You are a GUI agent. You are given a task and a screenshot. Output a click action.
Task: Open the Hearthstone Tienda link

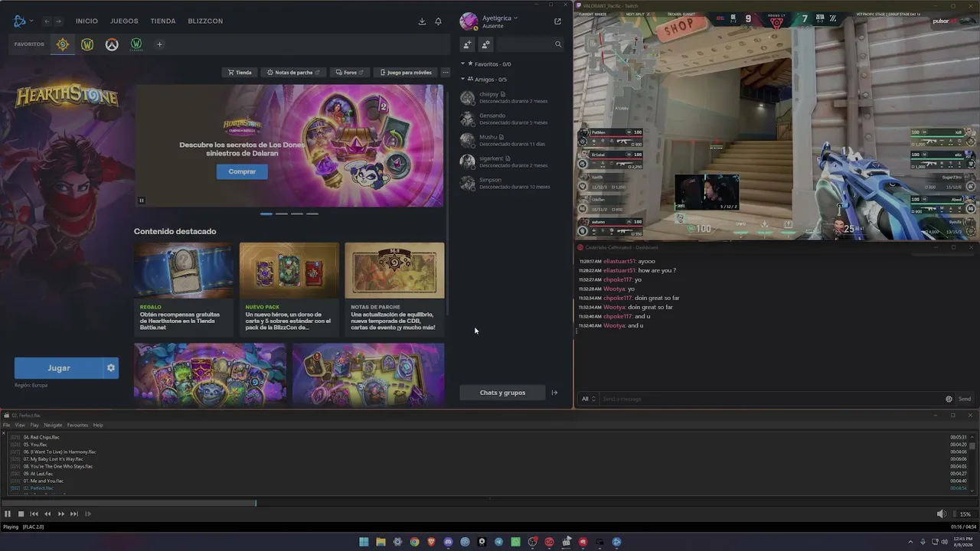tap(240, 73)
